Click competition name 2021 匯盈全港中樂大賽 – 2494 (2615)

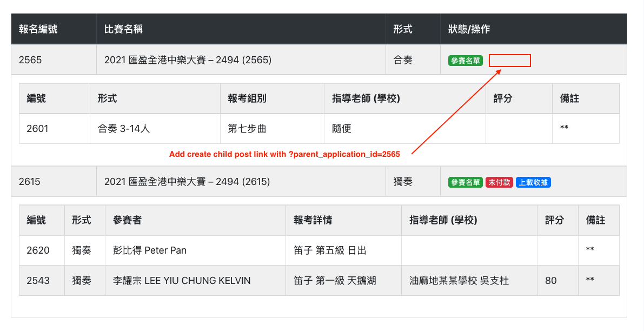(x=187, y=182)
